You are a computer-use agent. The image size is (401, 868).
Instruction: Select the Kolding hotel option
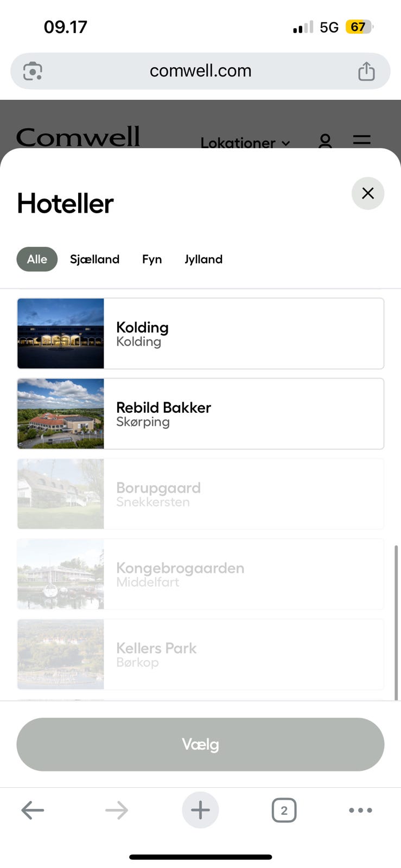click(200, 334)
